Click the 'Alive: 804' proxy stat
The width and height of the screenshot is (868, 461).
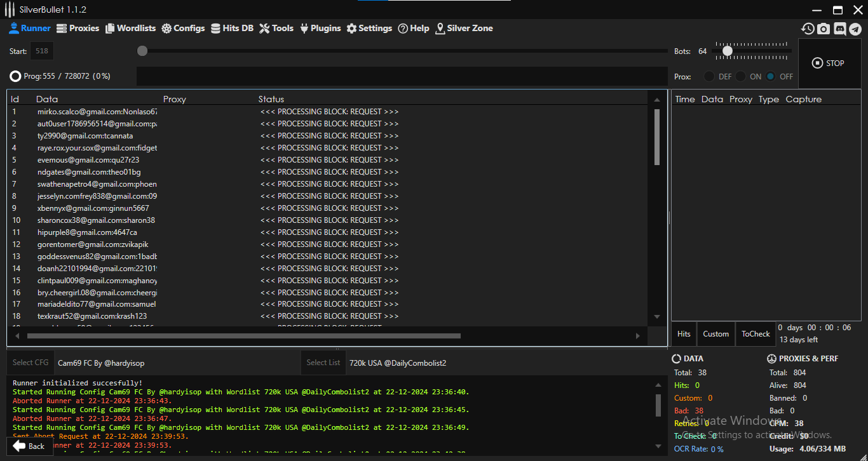pos(787,385)
